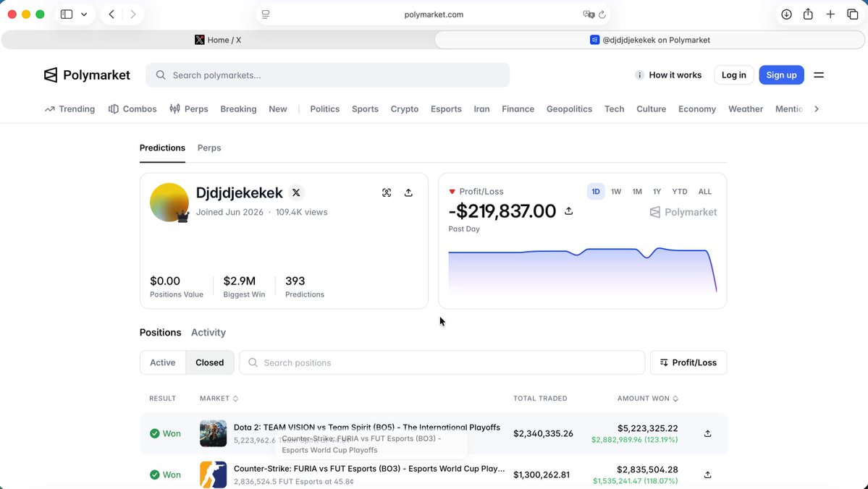This screenshot has height=489, width=868.
Task: Sort by the MARKET column header
Action: pos(219,399)
